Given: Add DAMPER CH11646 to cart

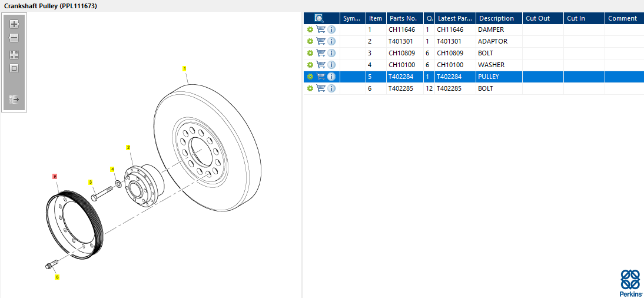Looking at the screenshot, I should click(x=321, y=29).
